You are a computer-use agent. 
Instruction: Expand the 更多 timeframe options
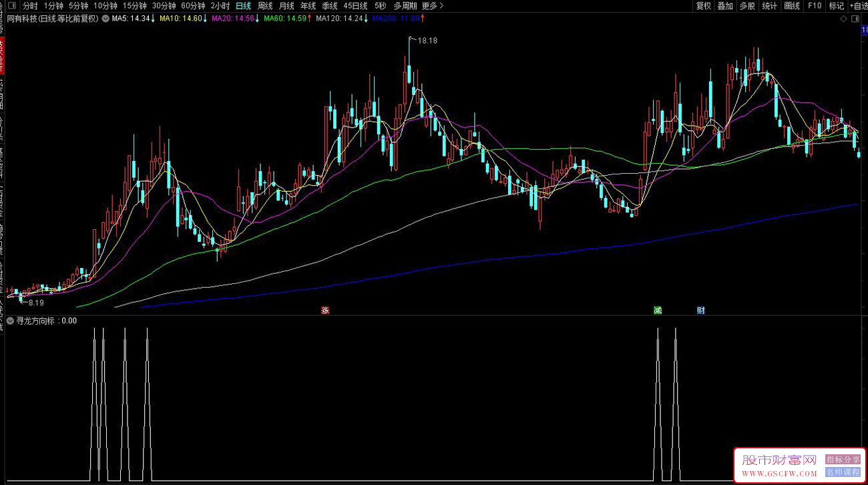433,6
